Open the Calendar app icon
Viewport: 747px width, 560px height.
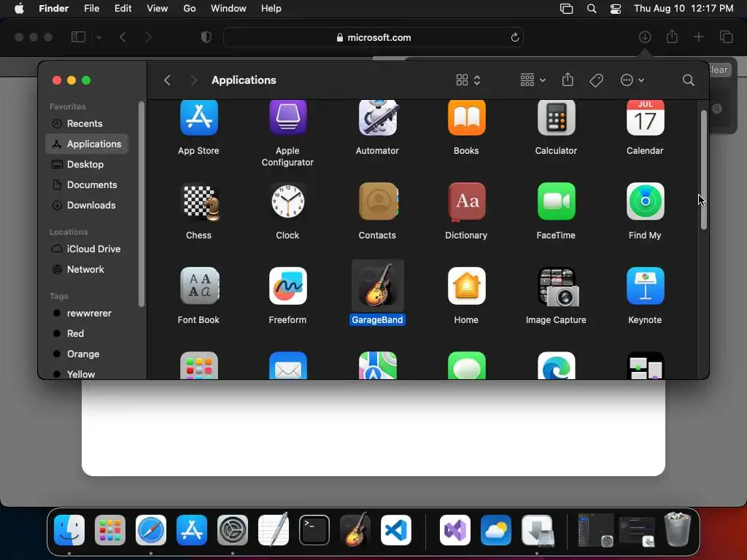(645, 117)
